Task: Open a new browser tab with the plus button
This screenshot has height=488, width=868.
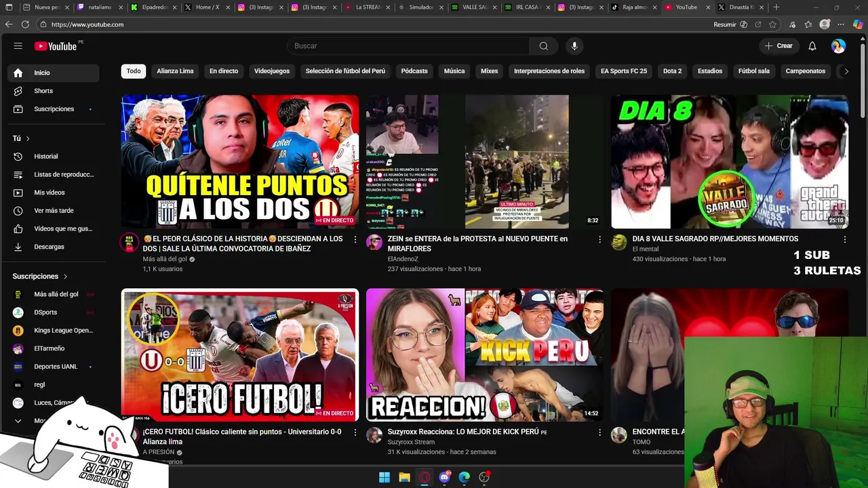Action: click(776, 7)
